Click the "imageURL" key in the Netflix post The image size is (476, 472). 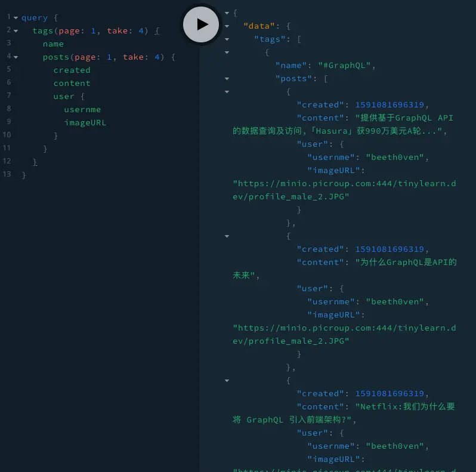[x=333, y=459]
